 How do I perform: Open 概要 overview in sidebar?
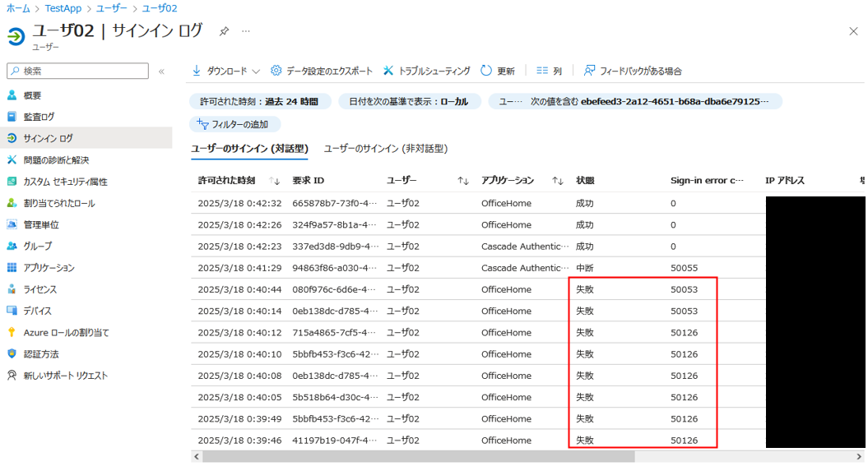32,95
